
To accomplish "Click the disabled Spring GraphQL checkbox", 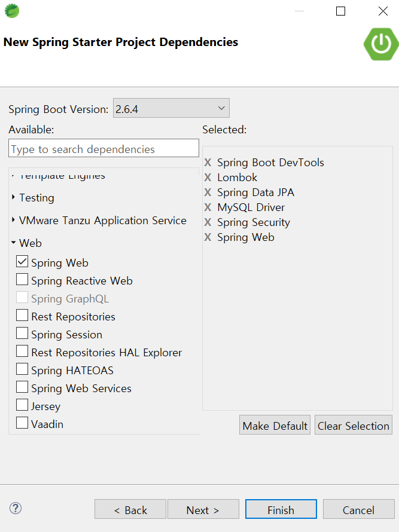I will [22, 298].
